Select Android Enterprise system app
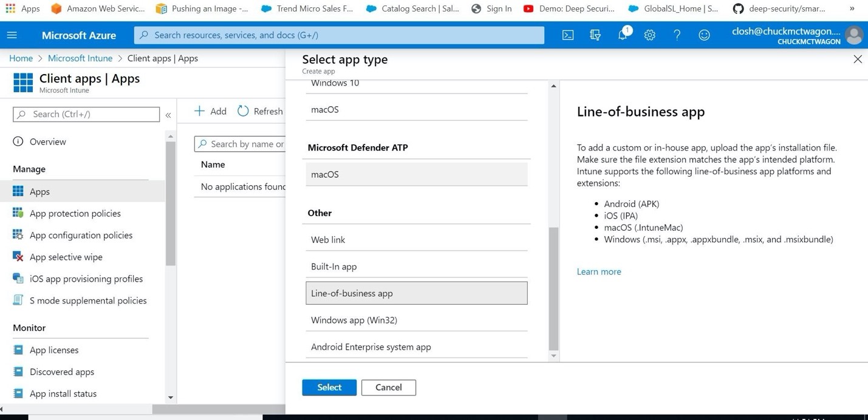 pos(417,347)
